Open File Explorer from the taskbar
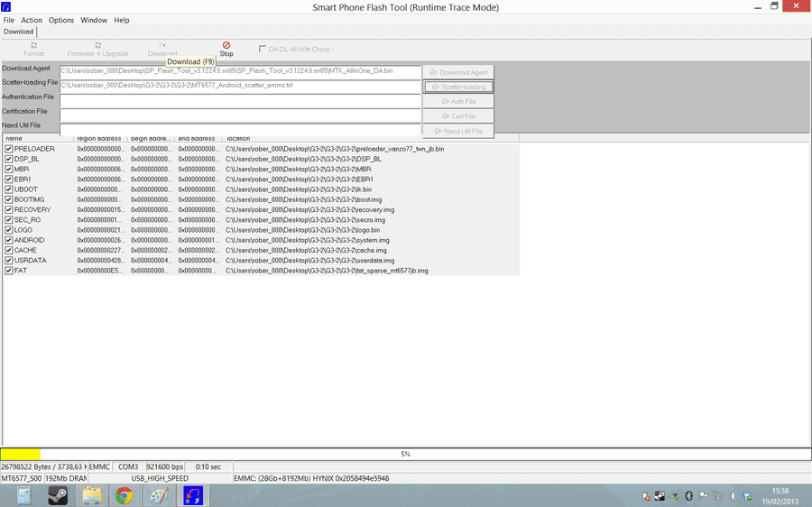812x507 pixels. [x=92, y=495]
